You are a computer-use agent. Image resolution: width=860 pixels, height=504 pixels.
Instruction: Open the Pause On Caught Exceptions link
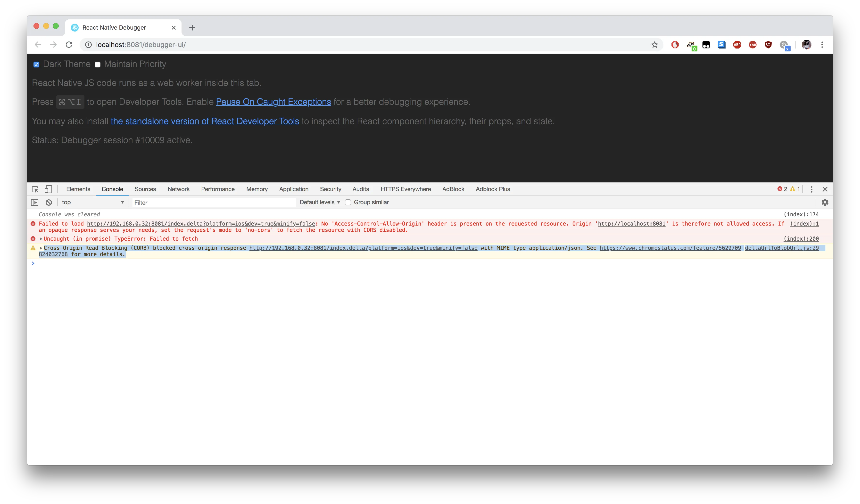click(273, 102)
